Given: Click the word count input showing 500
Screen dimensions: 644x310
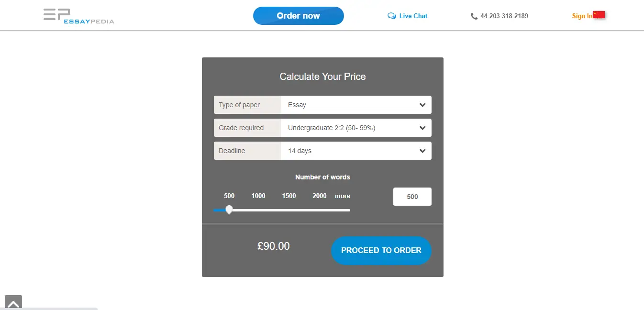Looking at the screenshot, I should coord(412,196).
